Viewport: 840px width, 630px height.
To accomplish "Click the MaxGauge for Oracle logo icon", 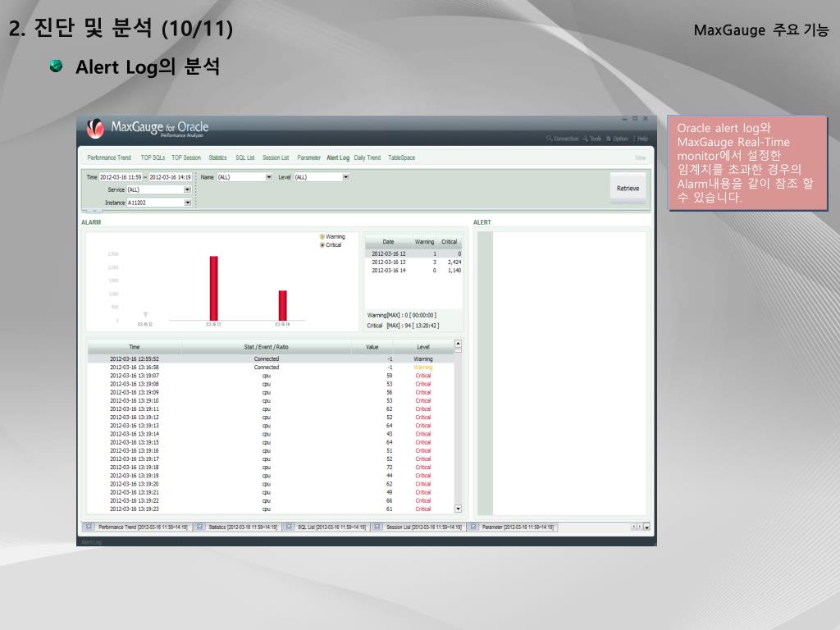I will tap(95, 129).
